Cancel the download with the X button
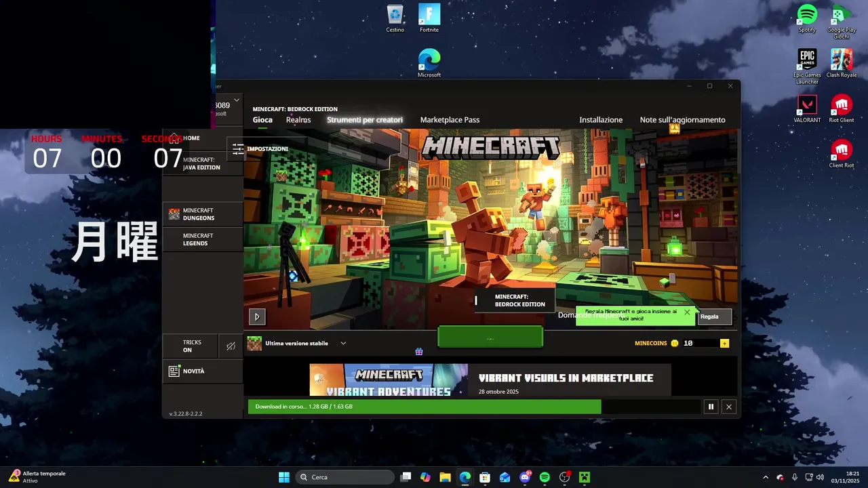868x488 pixels. (729, 407)
